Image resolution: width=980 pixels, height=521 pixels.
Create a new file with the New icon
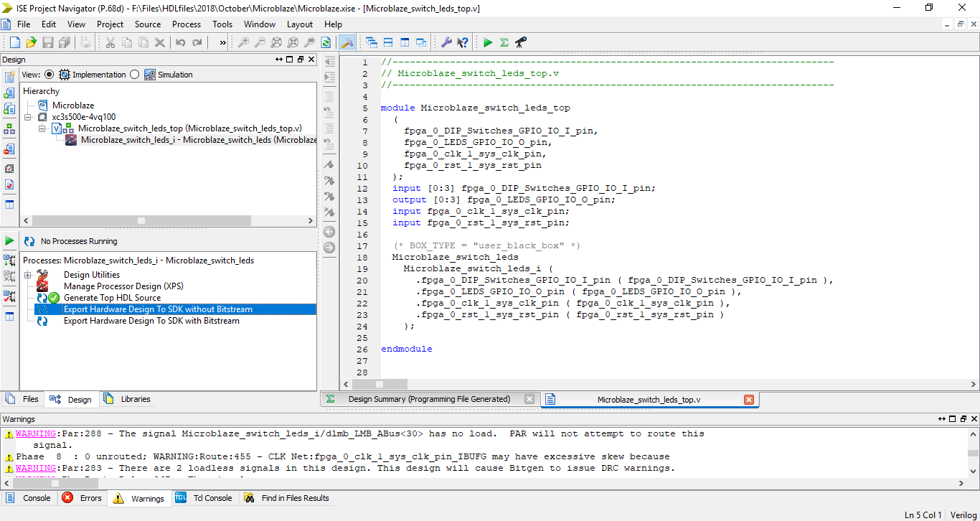[x=14, y=42]
